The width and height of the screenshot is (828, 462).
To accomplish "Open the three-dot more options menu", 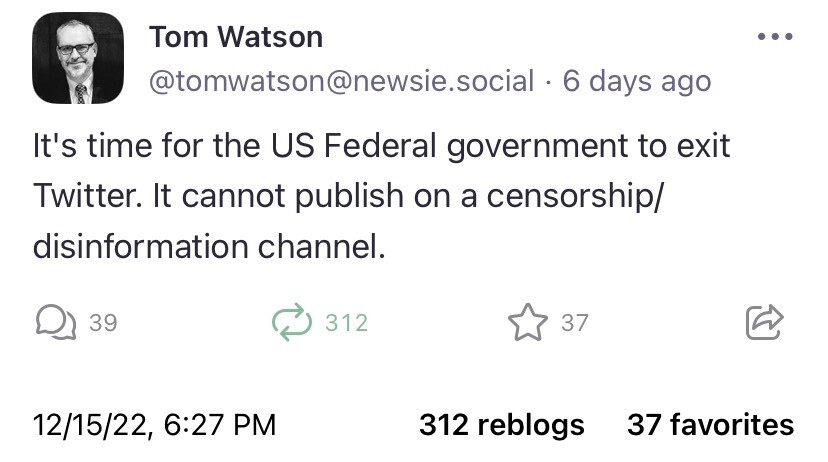I will [x=774, y=37].
